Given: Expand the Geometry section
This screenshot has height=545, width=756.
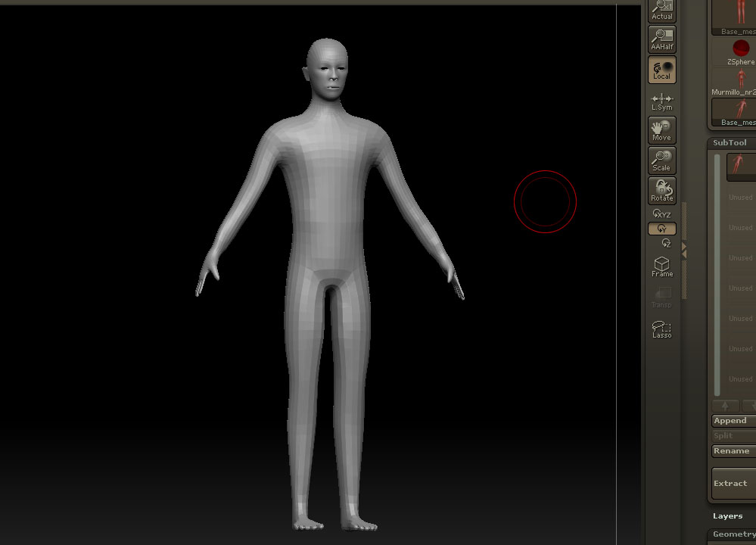Looking at the screenshot, I should tap(733, 534).
